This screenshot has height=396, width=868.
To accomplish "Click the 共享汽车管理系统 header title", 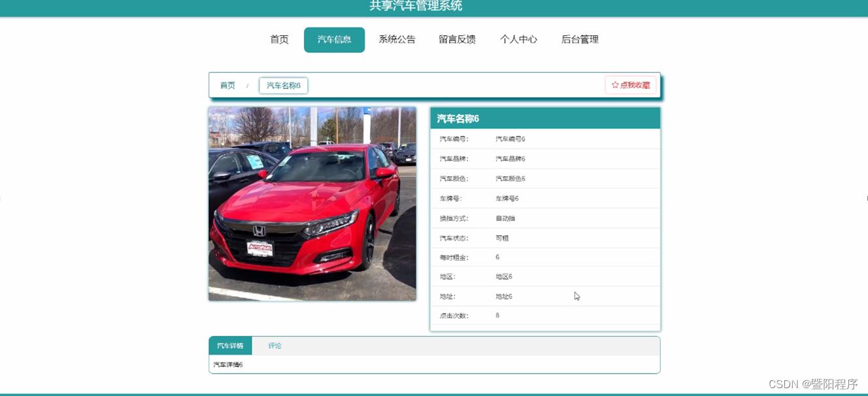I will (x=416, y=6).
